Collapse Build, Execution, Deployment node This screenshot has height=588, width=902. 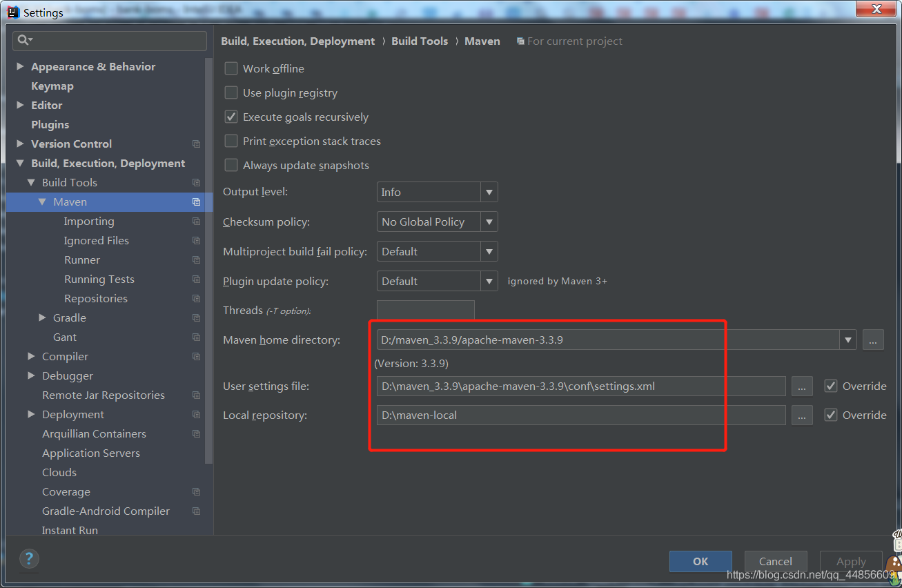pos(21,164)
